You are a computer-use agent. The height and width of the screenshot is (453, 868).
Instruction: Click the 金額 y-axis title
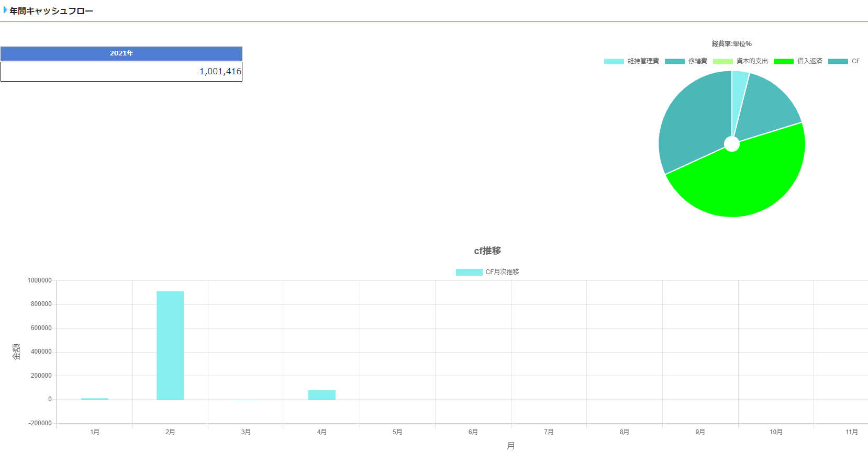click(x=17, y=352)
